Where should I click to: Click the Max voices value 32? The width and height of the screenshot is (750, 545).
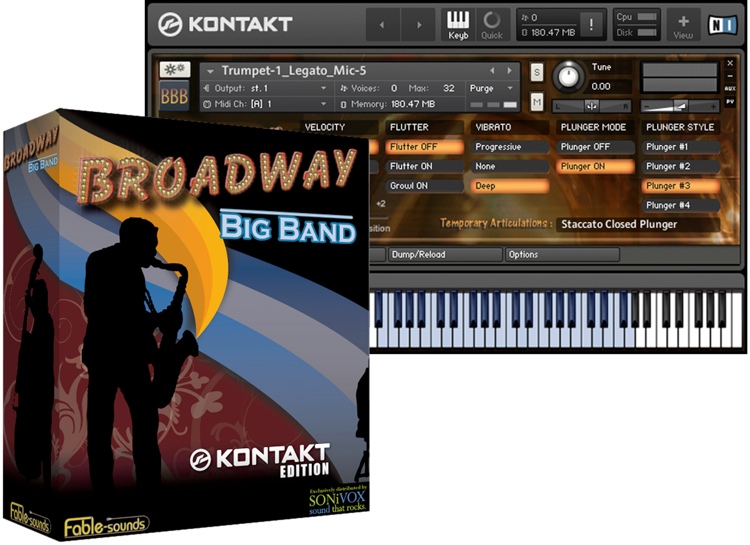coord(448,89)
